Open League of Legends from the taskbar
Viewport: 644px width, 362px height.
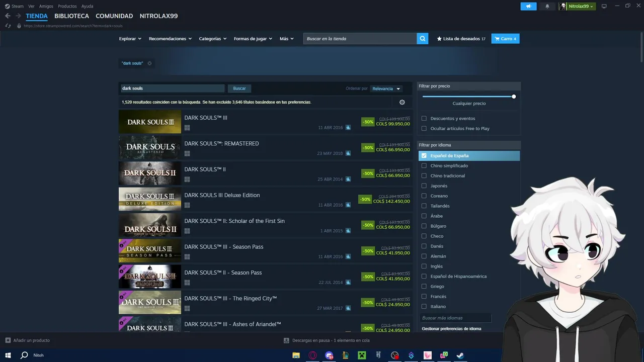click(x=345, y=355)
